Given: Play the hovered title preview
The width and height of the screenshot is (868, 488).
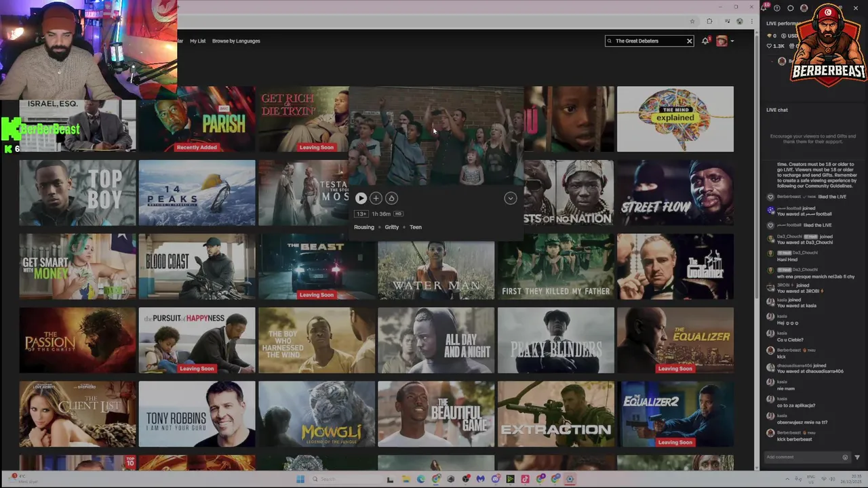Looking at the screenshot, I should (x=361, y=198).
